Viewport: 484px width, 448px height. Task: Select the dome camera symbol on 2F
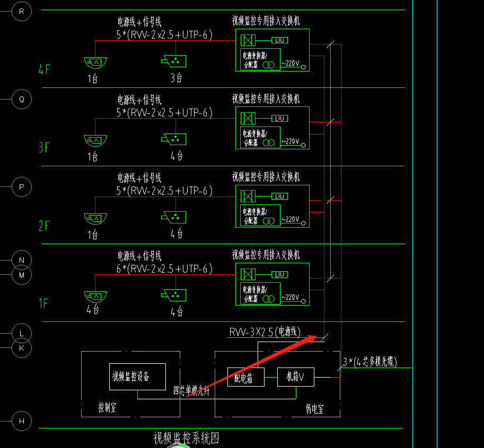[95, 219]
